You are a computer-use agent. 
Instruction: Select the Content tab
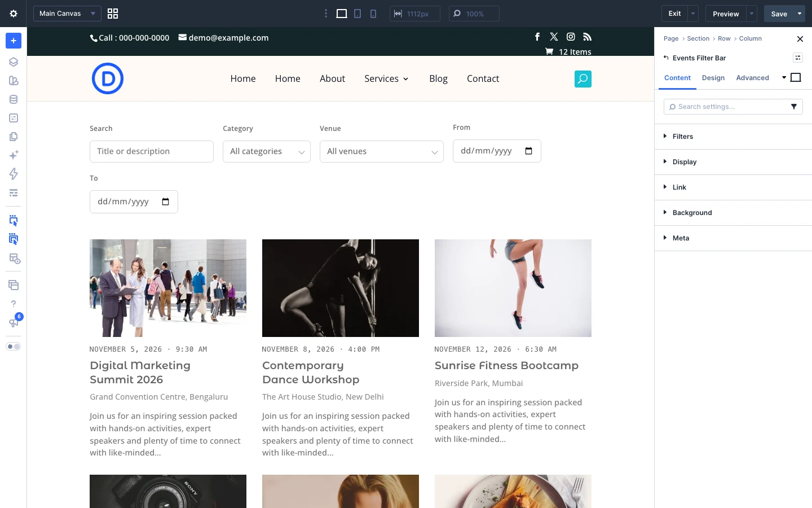pyautogui.click(x=677, y=78)
